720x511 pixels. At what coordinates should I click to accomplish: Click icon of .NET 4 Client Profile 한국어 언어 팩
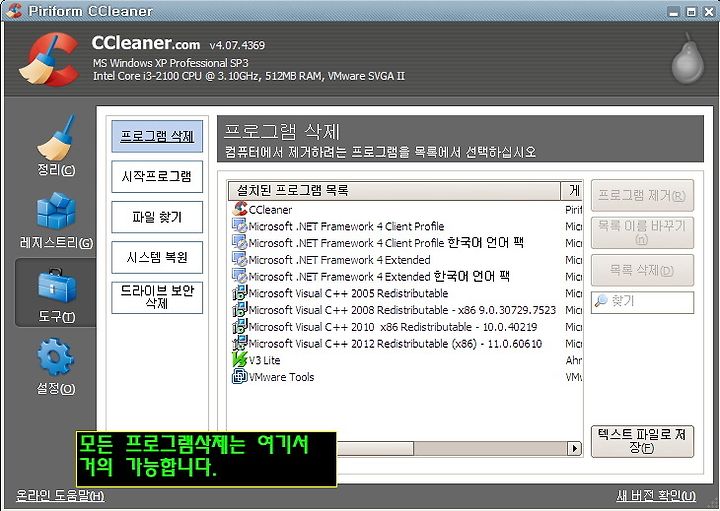click(x=240, y=243)
